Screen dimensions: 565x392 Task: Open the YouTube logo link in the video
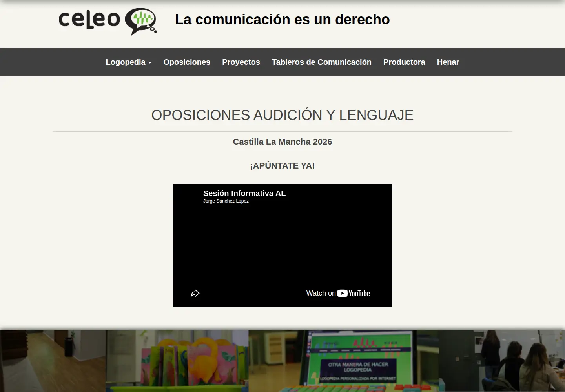coord(354,293)
